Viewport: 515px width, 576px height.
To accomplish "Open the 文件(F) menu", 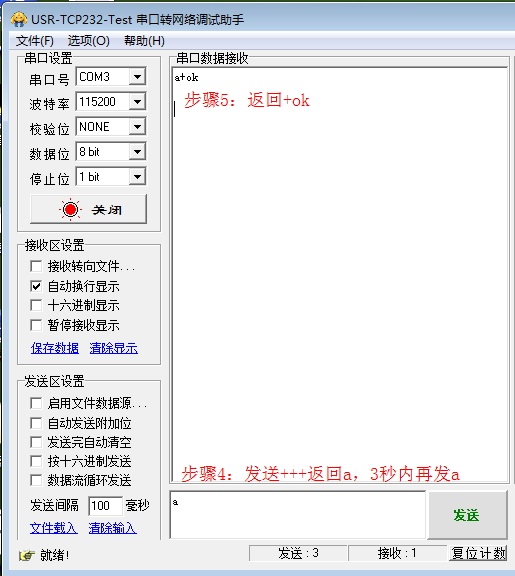I will 35,40.
